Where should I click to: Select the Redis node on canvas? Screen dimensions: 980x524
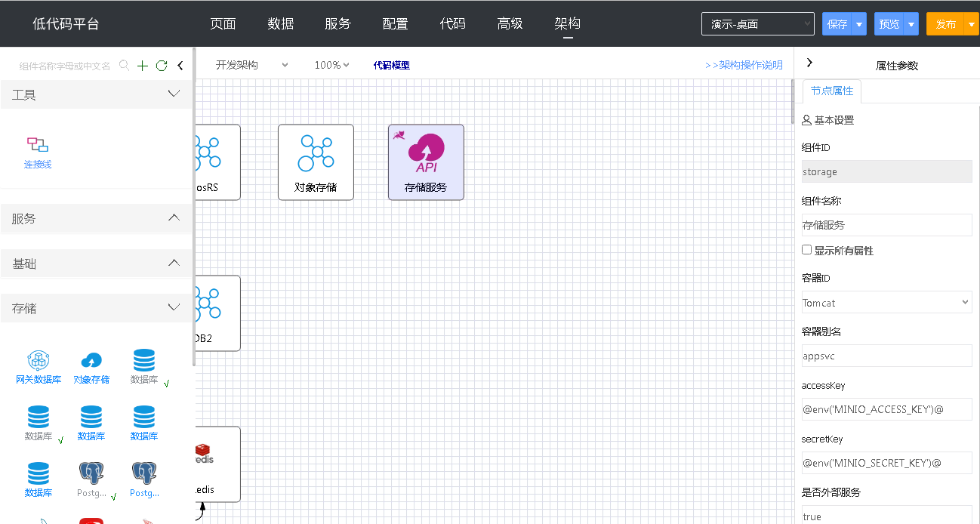tap(217, 464)
